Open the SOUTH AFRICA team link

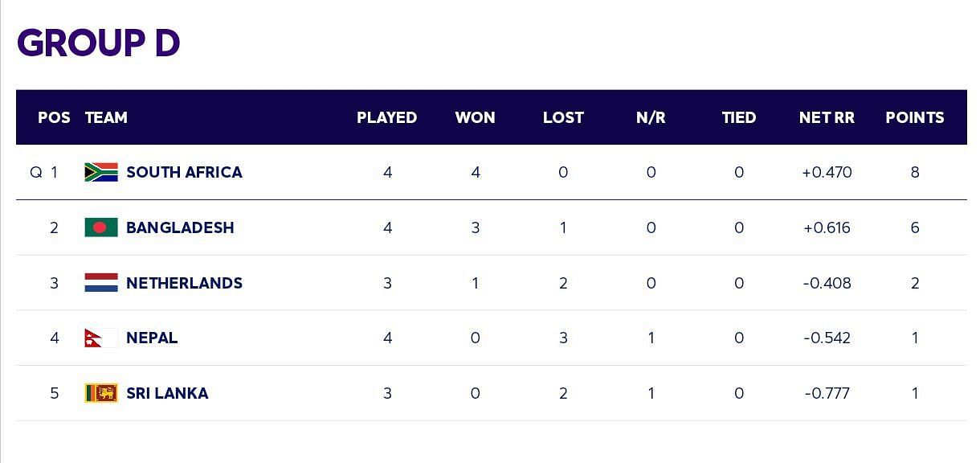tap(184, 172)
